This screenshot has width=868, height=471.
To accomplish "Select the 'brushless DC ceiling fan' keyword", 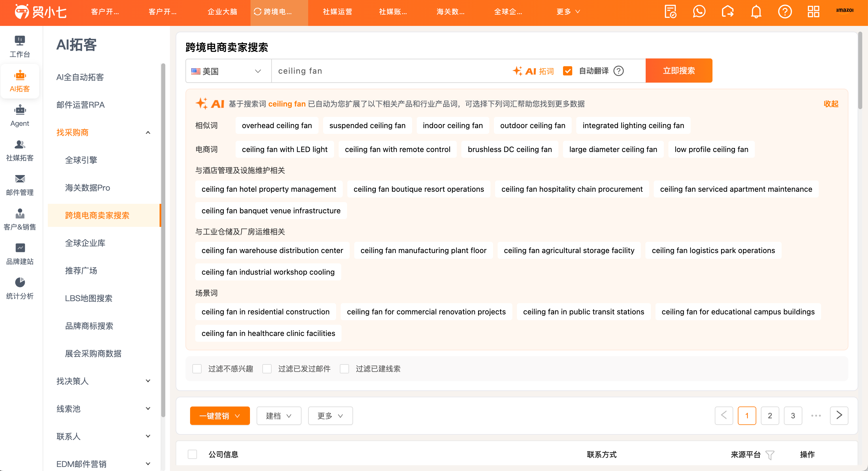I will 509,149.
